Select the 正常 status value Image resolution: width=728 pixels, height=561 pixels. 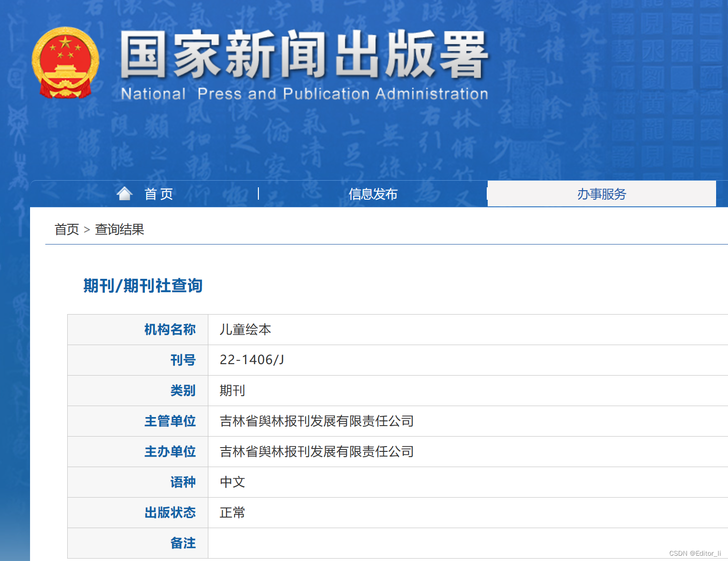click(x=232, y=513)
